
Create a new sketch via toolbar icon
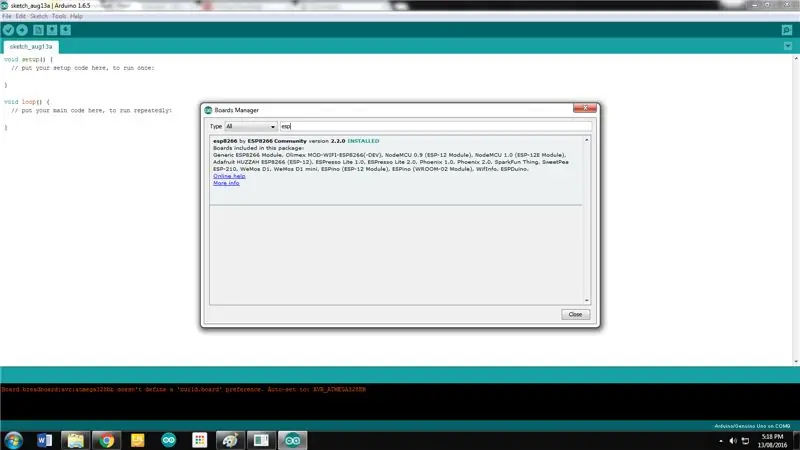pyautogui.click(x=38, y=30)
